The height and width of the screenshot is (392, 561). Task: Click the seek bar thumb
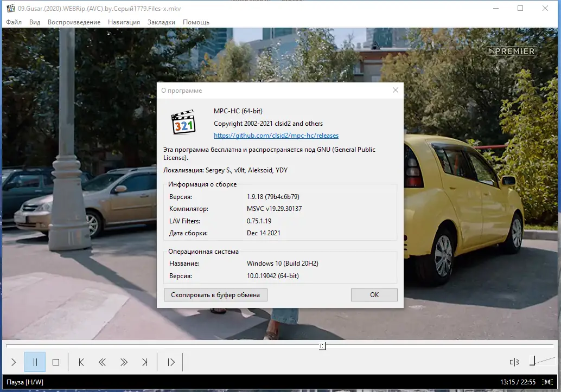point(323,346)
